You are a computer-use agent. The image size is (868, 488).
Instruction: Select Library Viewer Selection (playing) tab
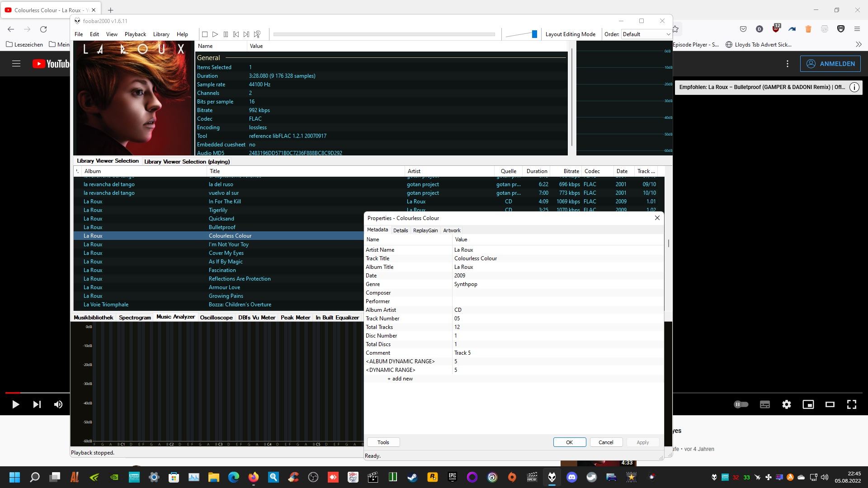click(x=187, y=161)
